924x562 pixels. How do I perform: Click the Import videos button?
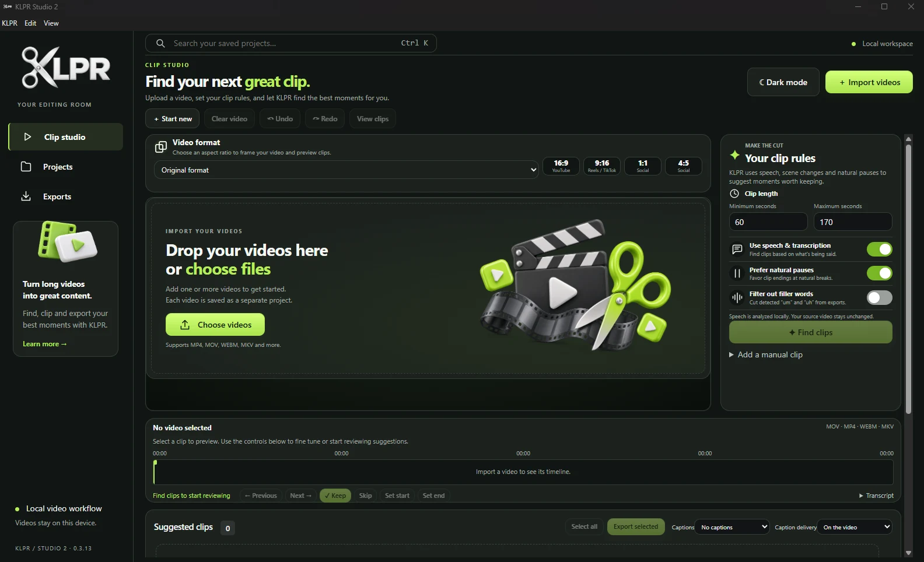[x=869, y=82]
